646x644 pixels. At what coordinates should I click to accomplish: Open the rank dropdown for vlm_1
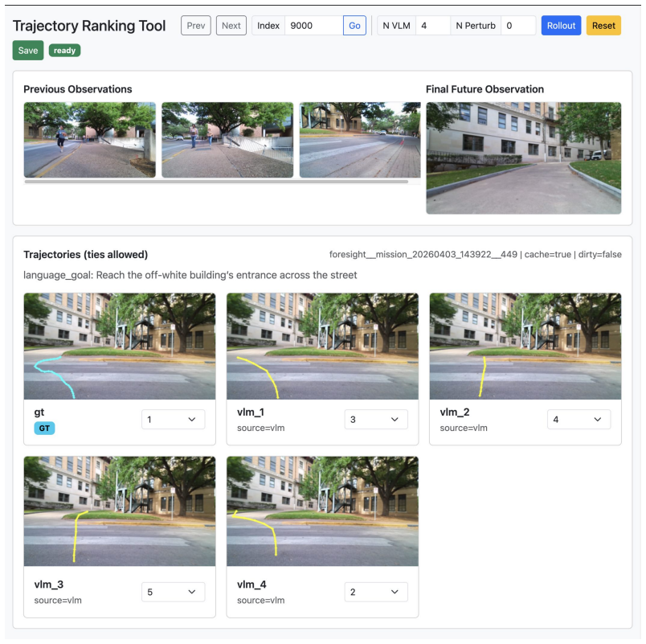point(376,420)
